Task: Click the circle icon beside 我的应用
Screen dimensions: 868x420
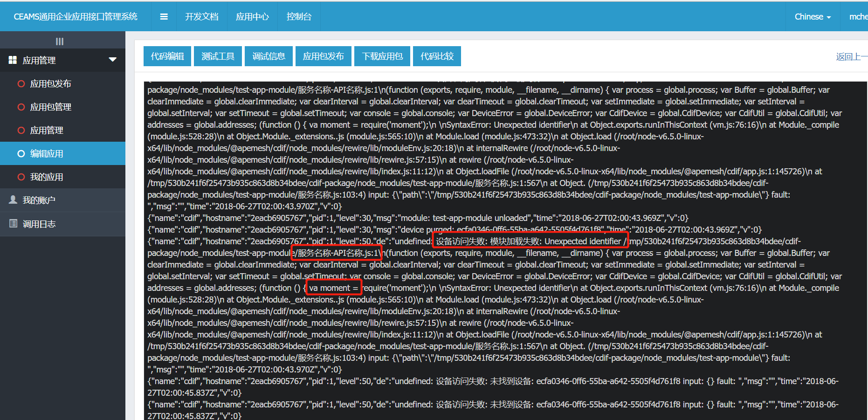Action: 21,177
